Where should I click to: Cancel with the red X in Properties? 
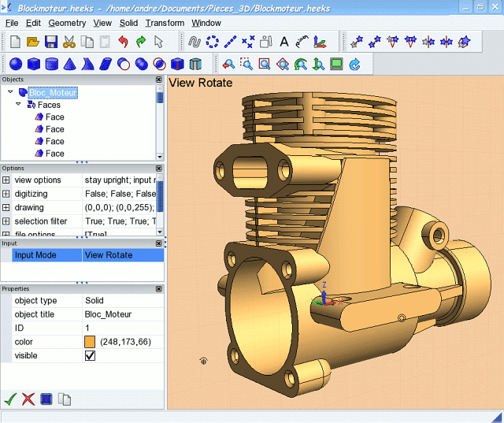[28, 399]
